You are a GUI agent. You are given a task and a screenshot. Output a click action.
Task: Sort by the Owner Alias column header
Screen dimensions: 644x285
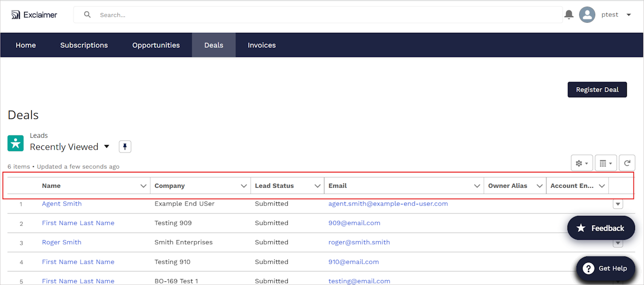[508, 186]
